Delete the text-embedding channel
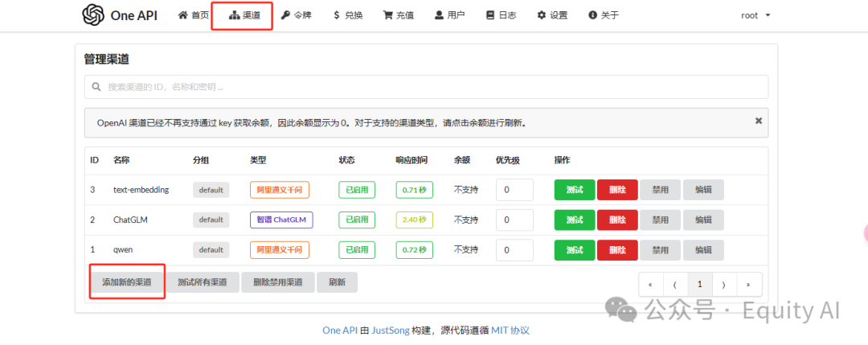 click(617, 190)
